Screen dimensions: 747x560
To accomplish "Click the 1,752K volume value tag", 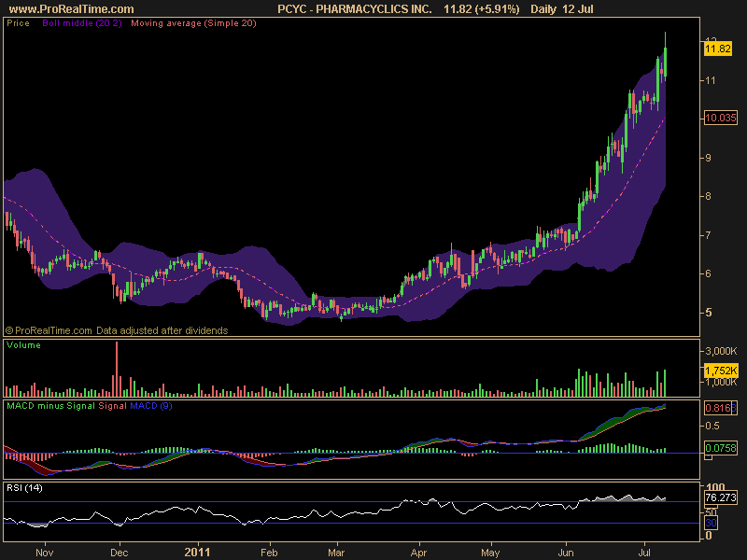I will (x=721, y=371).
